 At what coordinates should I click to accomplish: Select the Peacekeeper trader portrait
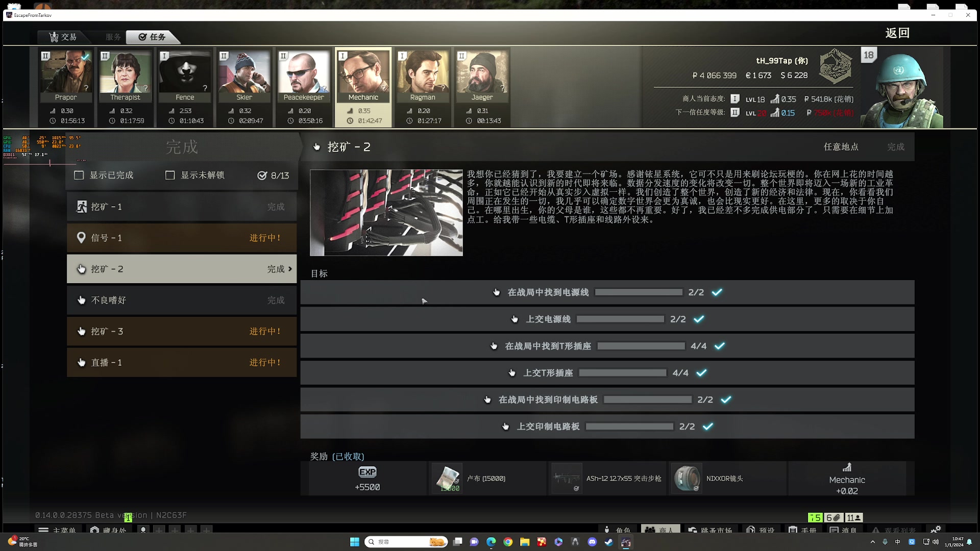pyautogui.click(x=304, y=76)
